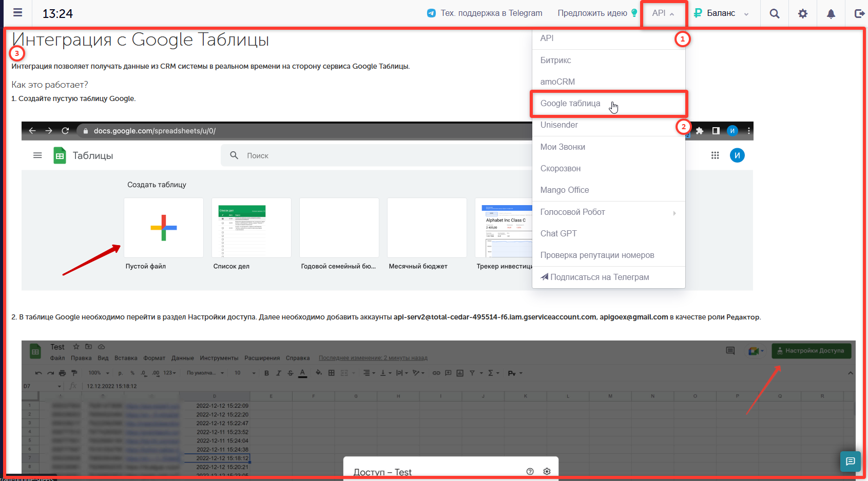
Task: Select Unisender menu entry
Action: (609, 125)
